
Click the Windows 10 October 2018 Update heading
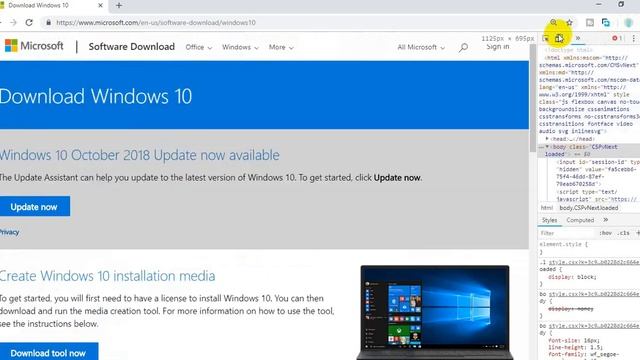click(140, 156)
